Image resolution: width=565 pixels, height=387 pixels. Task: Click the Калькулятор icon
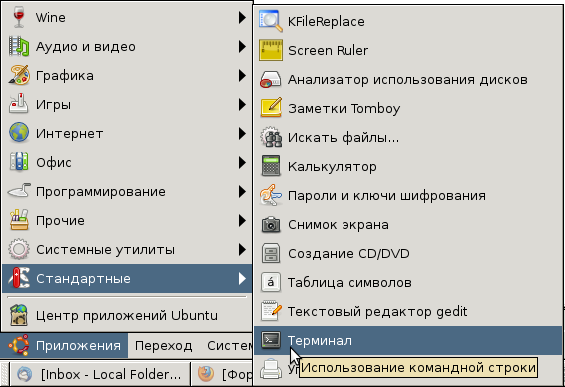coord(271,166)
